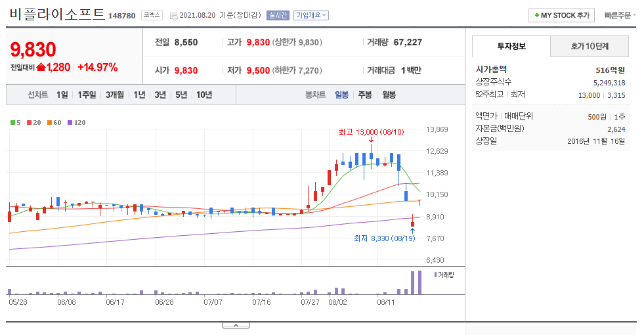644x335 pixels.
Task: Click the 상장주식수 value 5,249,318
Action: tap(609, 83)
